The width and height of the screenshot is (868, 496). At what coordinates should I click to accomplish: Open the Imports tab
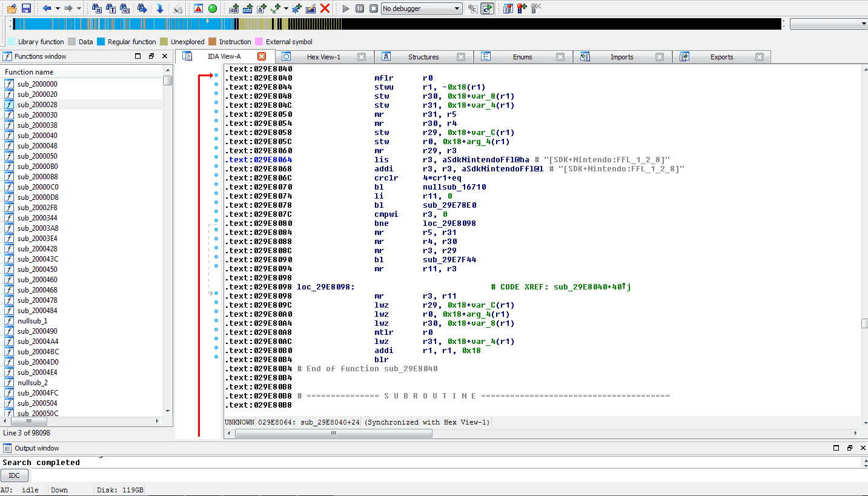coord(621,57)
